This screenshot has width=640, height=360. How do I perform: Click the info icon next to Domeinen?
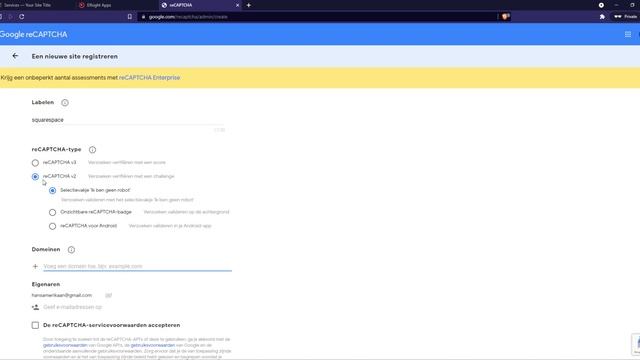pyautogui.click(x=71, y=249)
